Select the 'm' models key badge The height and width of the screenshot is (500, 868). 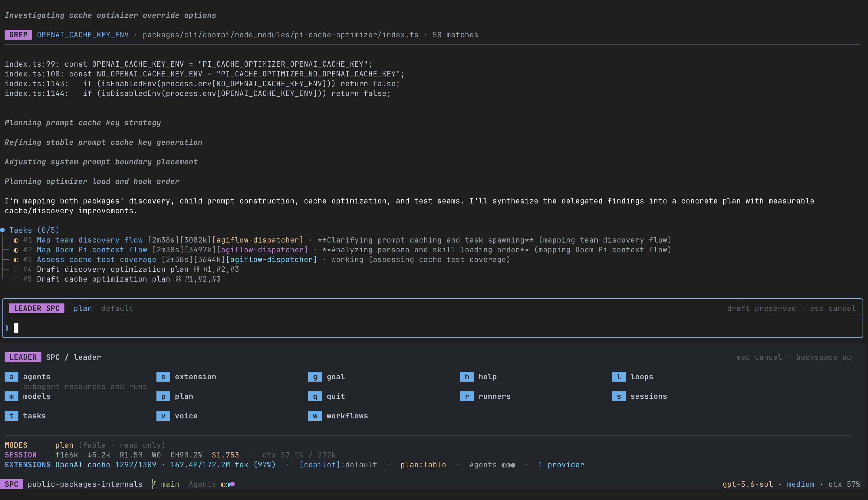[x=11, y=396]
